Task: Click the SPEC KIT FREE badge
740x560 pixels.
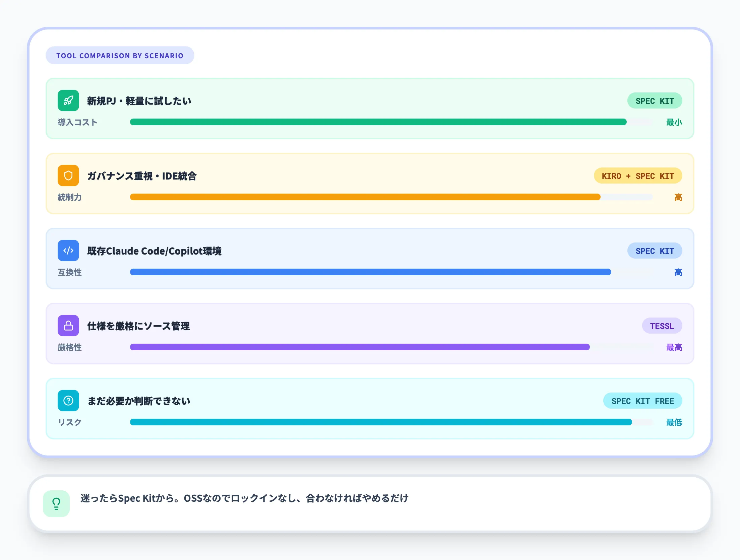Action: 642,401
